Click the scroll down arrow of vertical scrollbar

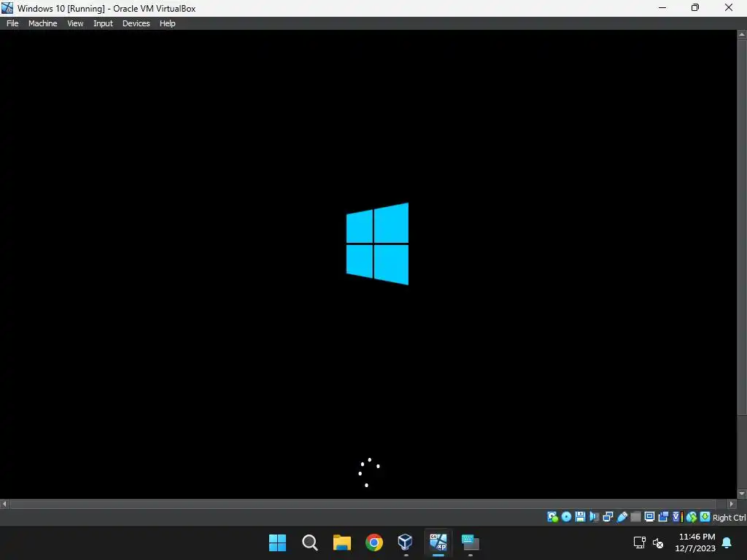click(742, 494)
